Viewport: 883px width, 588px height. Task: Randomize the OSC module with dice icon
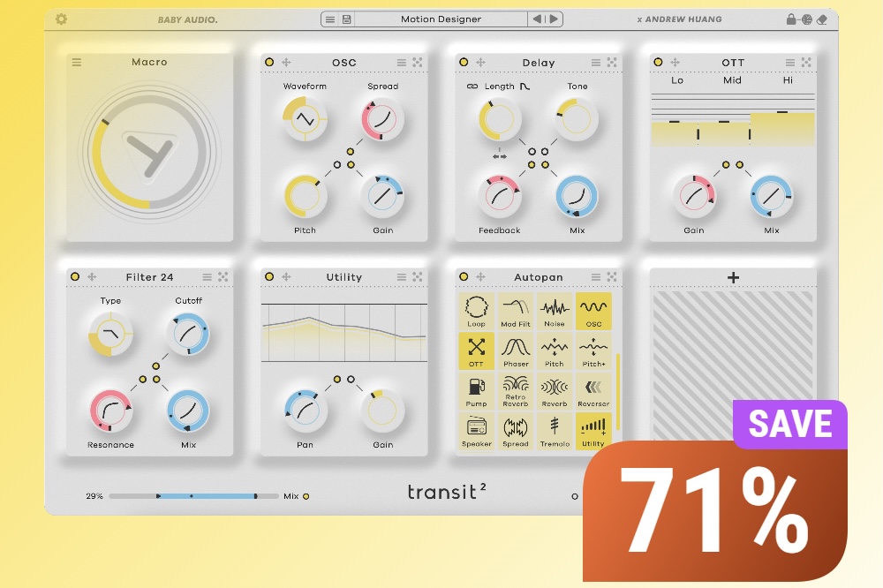[x=418, y=62]
